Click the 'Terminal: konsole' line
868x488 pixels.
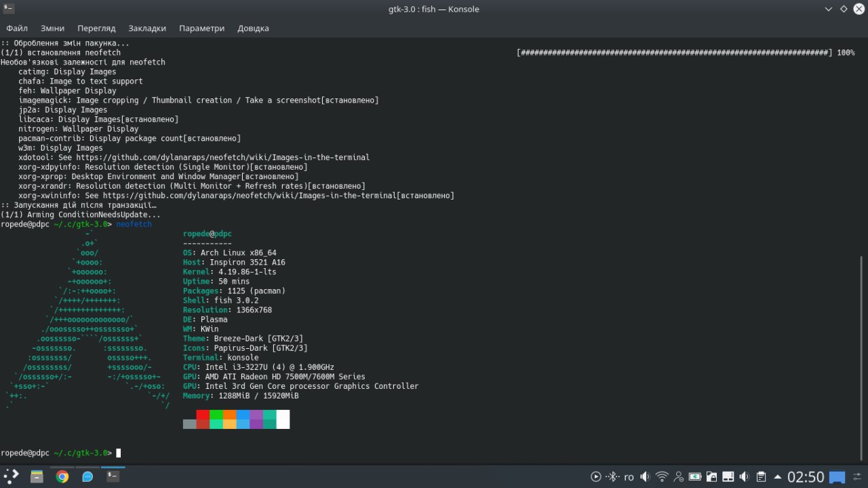221,357
